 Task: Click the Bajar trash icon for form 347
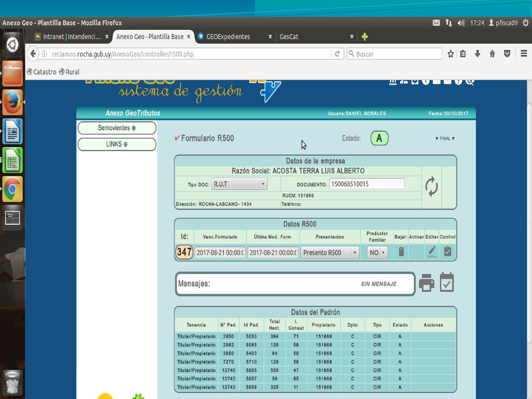click(401, 252)
